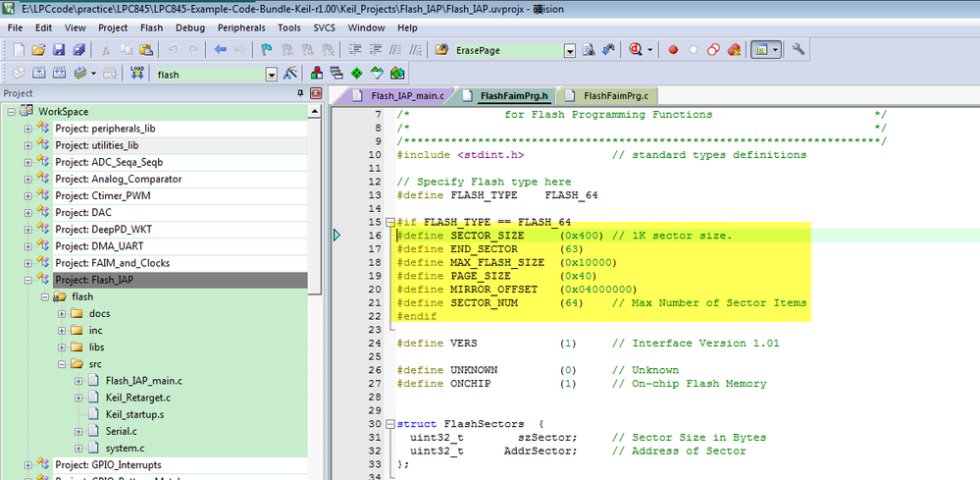The image size is (980, 480).
Task: Collapse the struct FlashSectors code fold
Action: (389, 423)
